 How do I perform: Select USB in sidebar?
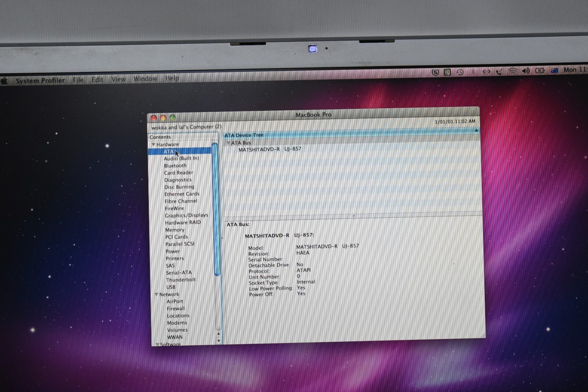171,287
